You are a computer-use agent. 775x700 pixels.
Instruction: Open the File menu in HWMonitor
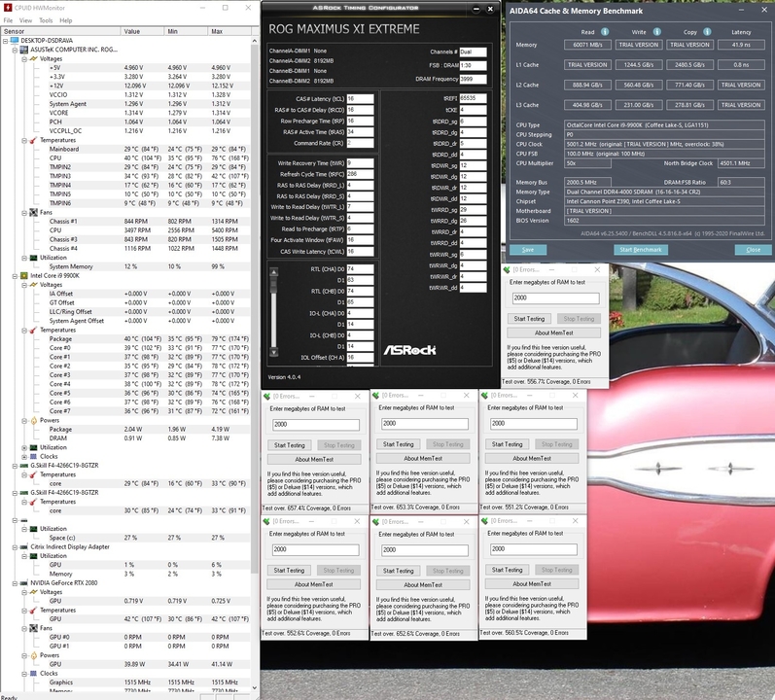pyautogui.click(x=9, y=20)
